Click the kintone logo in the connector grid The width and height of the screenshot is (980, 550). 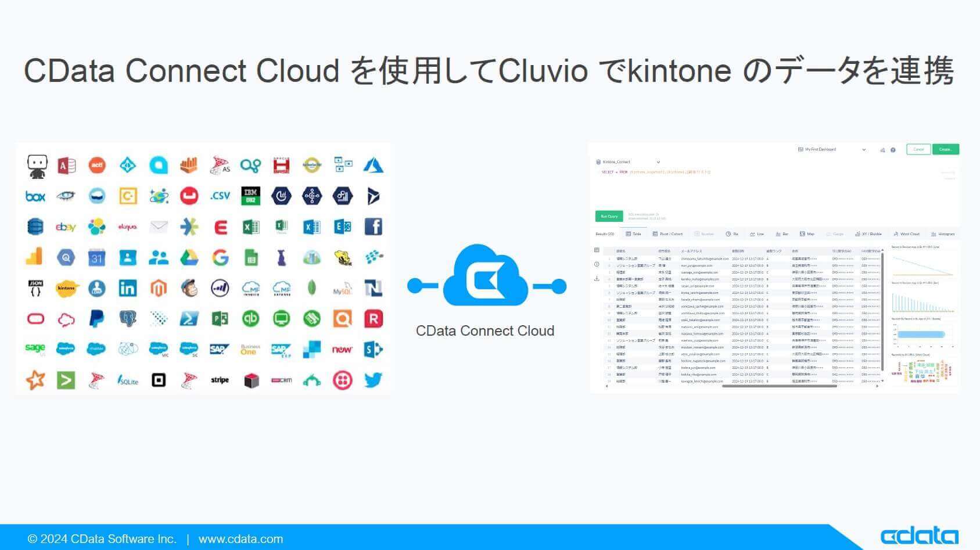(x=67, y=287)
